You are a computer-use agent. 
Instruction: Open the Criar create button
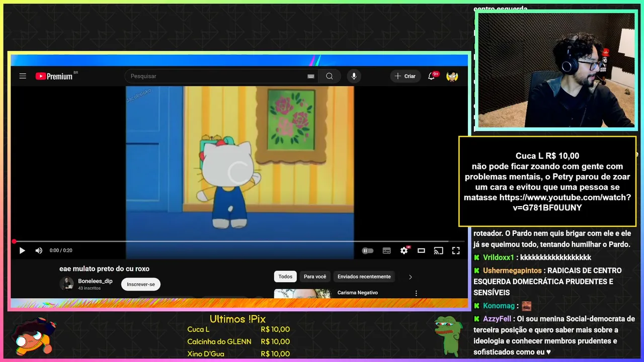pos(405,76)
